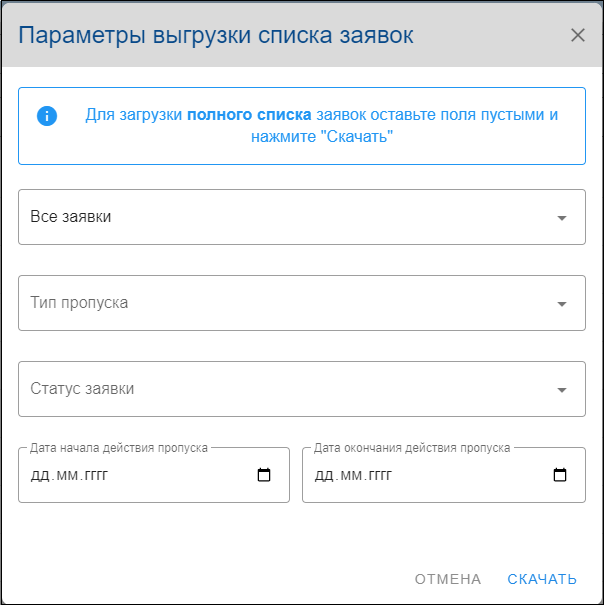Click arrow icon of 'Тип пропуска' selector
The width and height of the screenshot is (604, 605).
click(x=561, y=304)
